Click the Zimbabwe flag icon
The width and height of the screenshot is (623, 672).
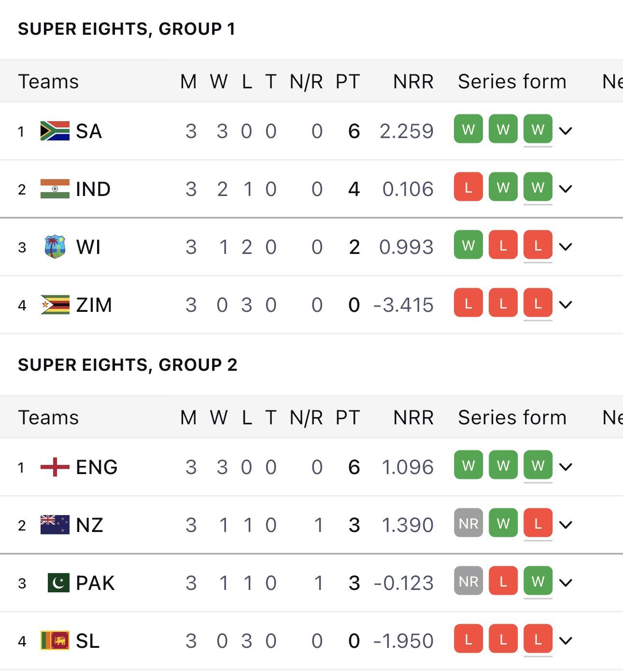(x=55, y=305)
